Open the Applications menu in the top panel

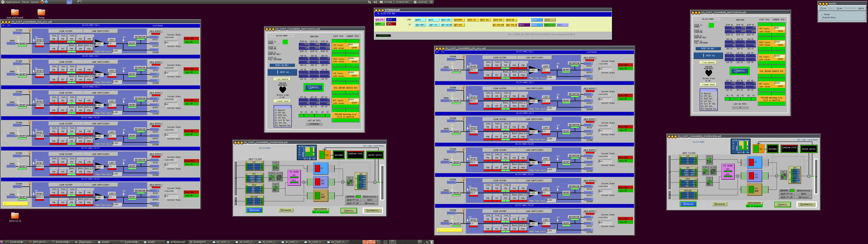(x=13, y=2)
